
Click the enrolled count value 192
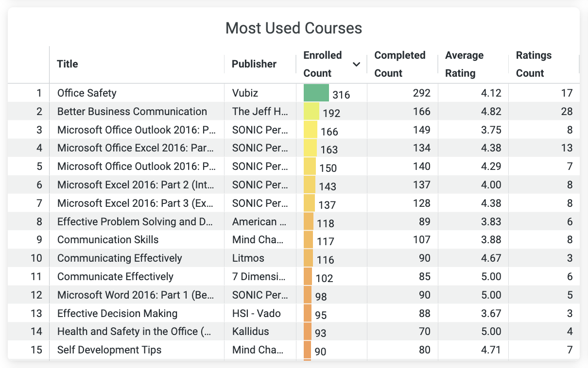(331, 114)
